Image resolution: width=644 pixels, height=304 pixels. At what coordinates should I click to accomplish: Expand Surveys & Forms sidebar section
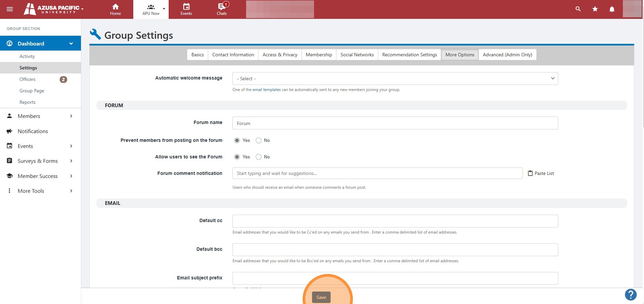(40, 161)
